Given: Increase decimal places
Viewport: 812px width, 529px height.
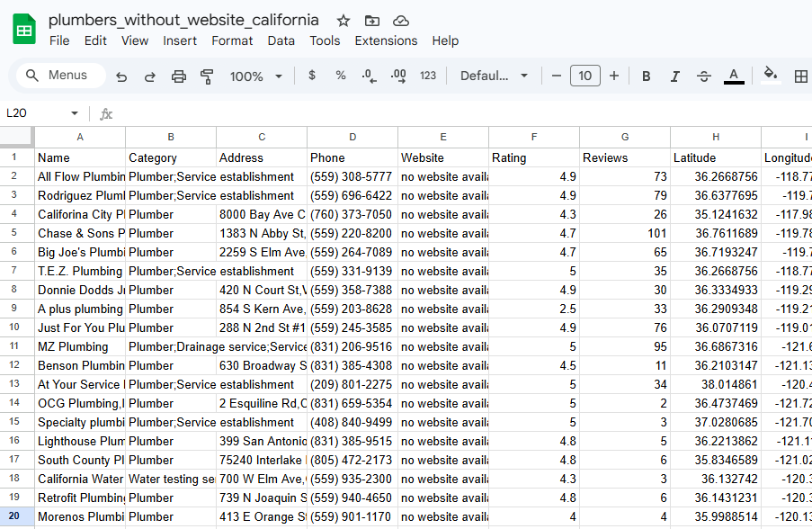Looking at the screenshot, I should [x=398, y=76].
